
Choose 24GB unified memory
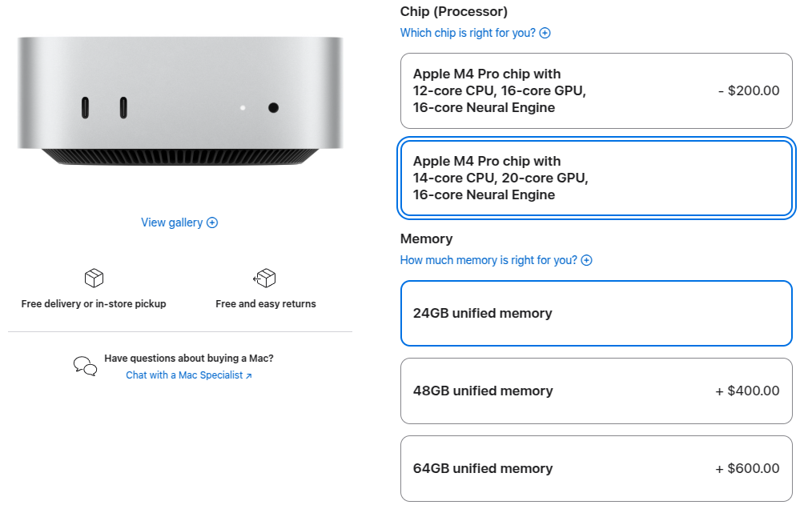coord(596,313)
